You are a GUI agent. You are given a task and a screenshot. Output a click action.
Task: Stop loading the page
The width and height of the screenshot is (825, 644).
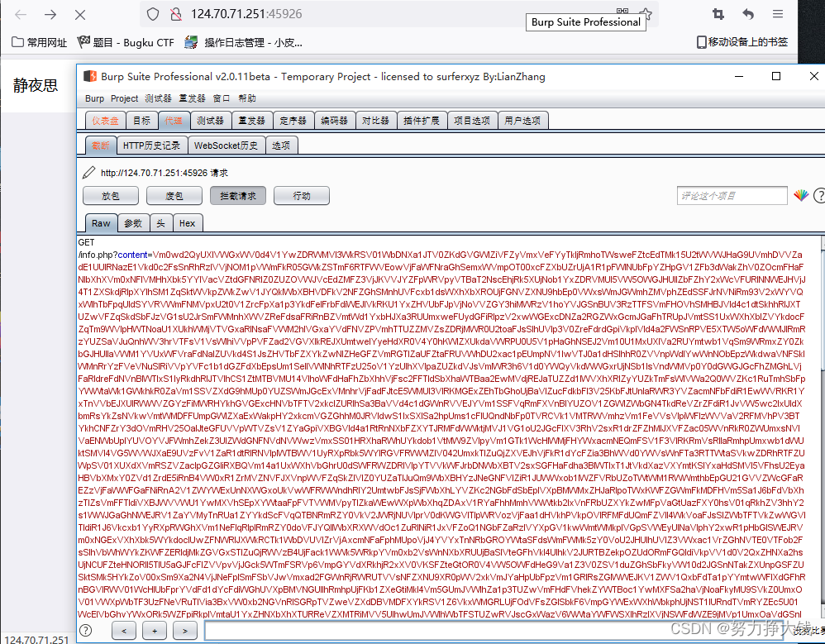pyautogui.click(x=80, y=14)
